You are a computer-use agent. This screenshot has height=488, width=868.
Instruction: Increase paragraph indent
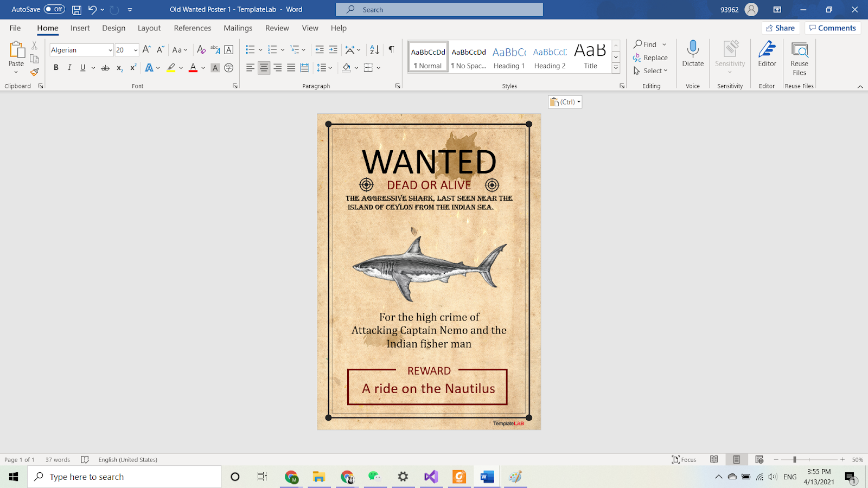(333, 50)
